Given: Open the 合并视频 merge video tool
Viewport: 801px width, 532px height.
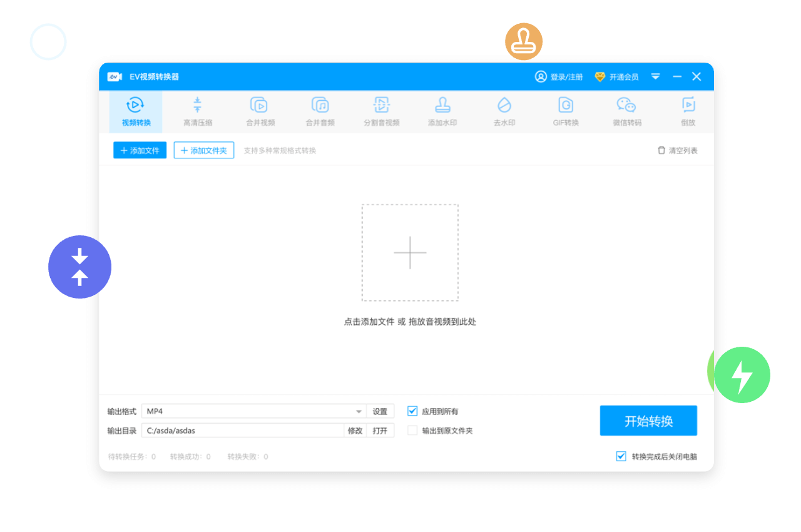Looking at the screenshot, I should click(x=259, y=111).
